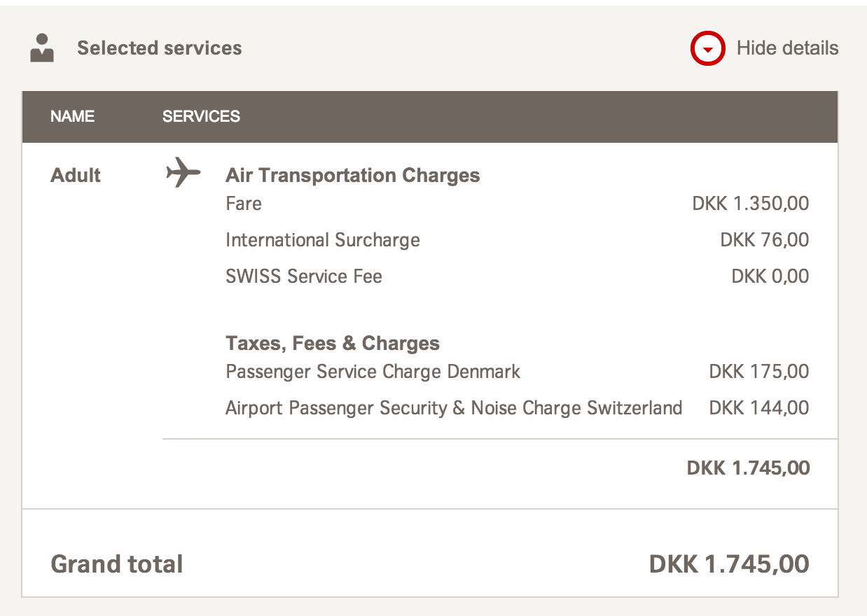Click the service fee amount DKK 0,00

(770, 276)
